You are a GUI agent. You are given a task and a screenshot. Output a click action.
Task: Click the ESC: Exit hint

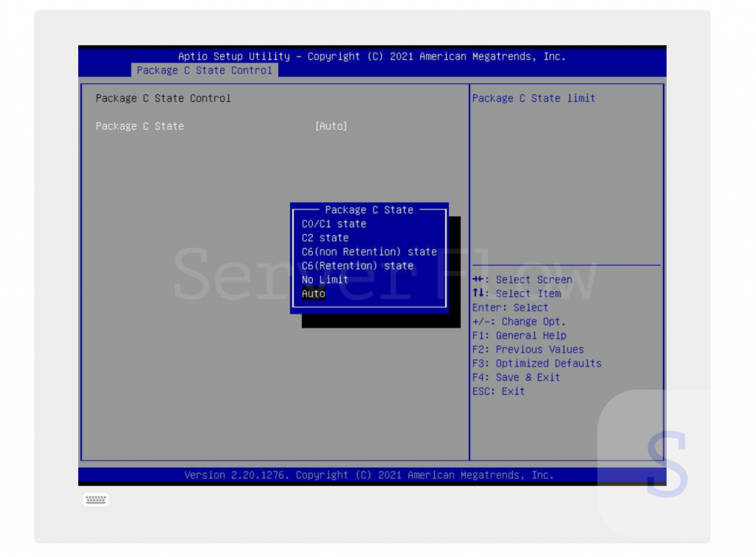[498, 392]
